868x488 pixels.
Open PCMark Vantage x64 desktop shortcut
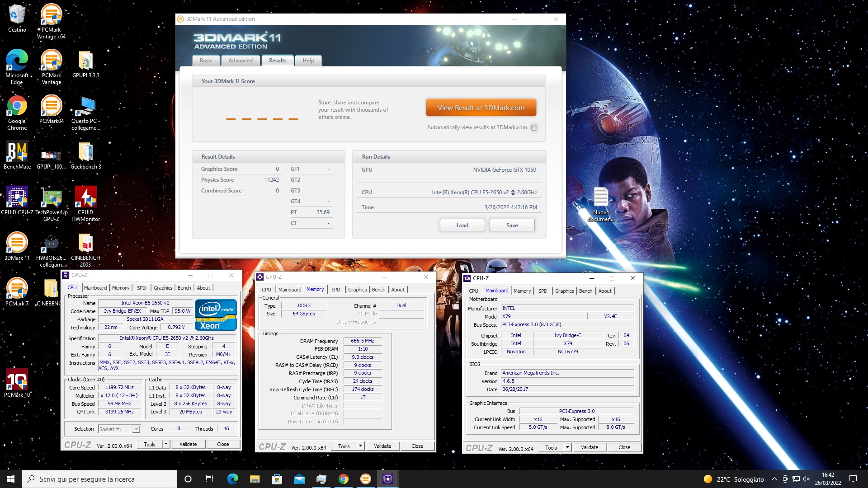point(51,21)
